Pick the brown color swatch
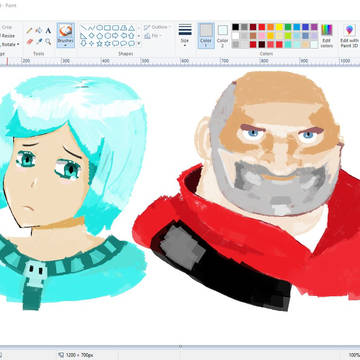360x360 pixels. 253,36
